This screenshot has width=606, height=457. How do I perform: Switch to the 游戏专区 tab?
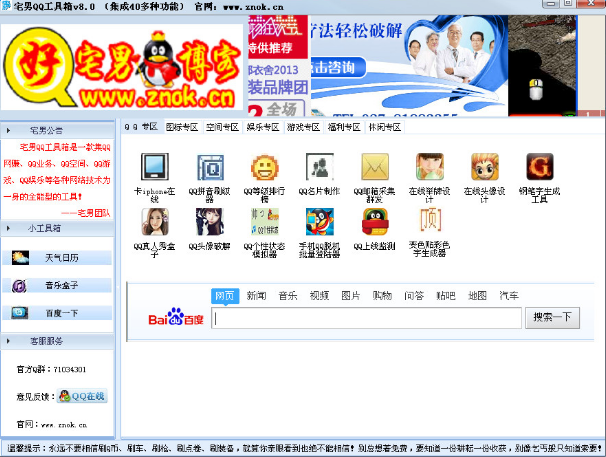pyautogui.click(x=303, y=127)
